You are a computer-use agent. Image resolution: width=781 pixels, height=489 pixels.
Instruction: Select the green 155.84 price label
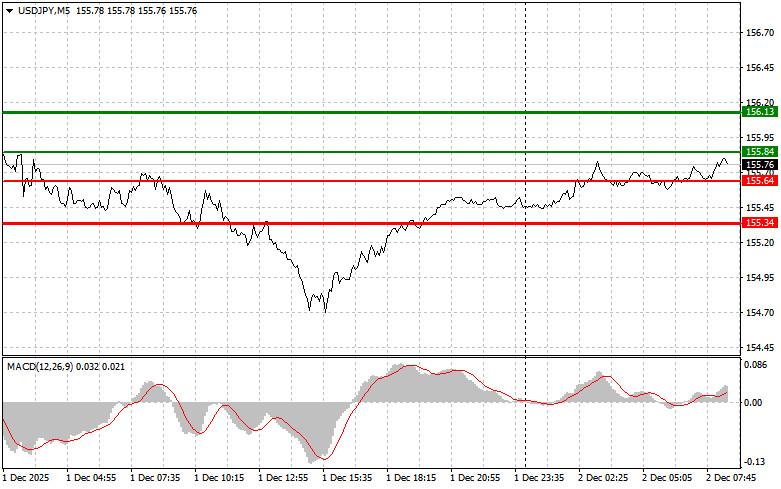[760, 152]
